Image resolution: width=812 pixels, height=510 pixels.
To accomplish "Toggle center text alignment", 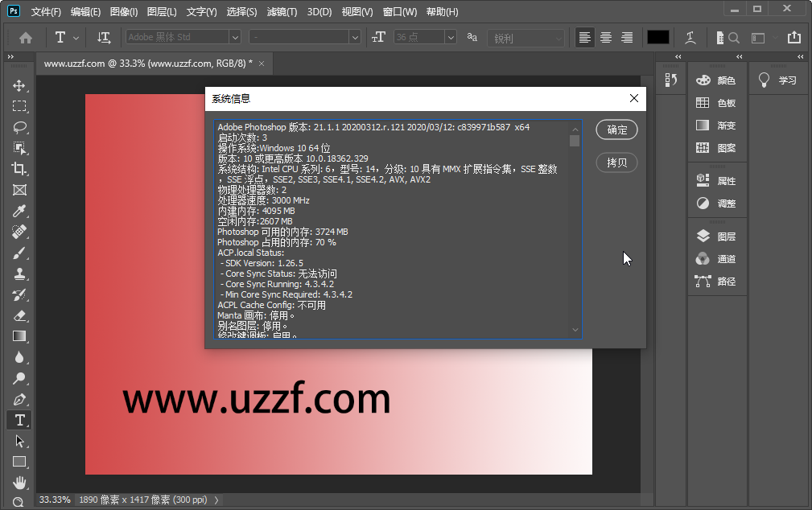I will coord(604,37).
